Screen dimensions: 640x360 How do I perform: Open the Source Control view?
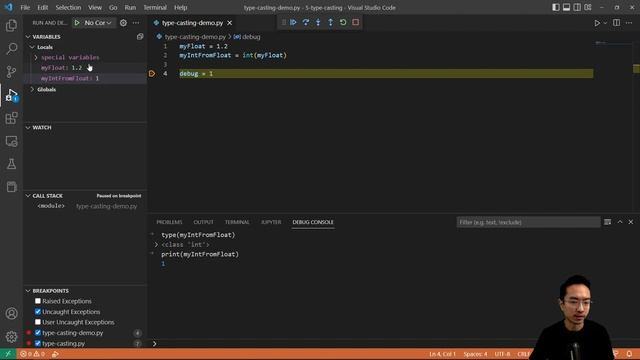[x=11, y=72]
